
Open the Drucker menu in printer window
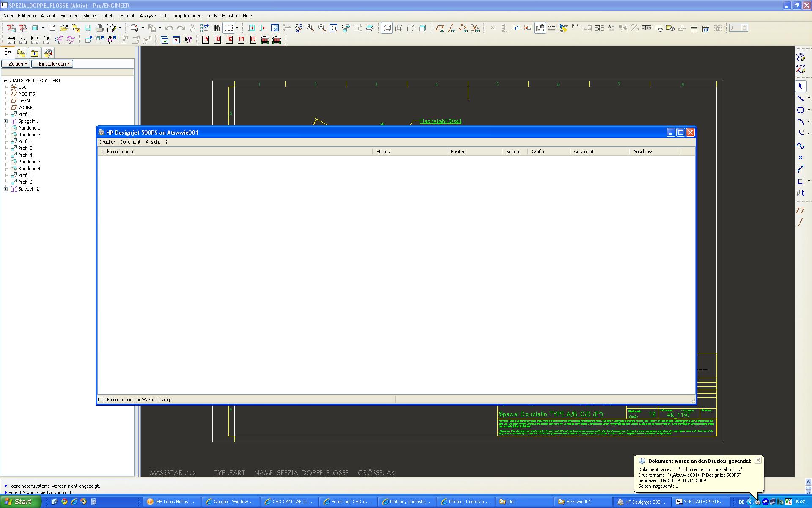[x=107, y=142]
